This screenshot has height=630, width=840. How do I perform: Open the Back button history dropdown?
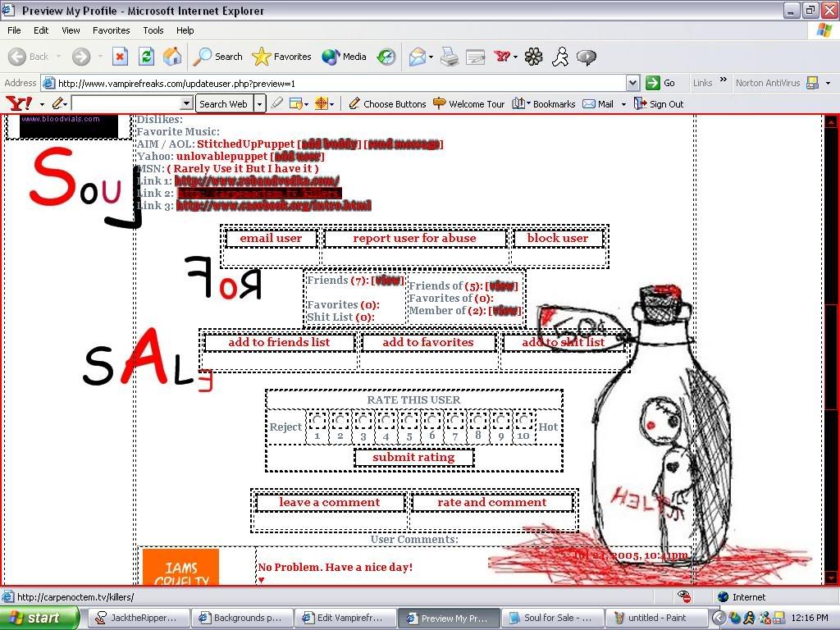pos(58,57)
